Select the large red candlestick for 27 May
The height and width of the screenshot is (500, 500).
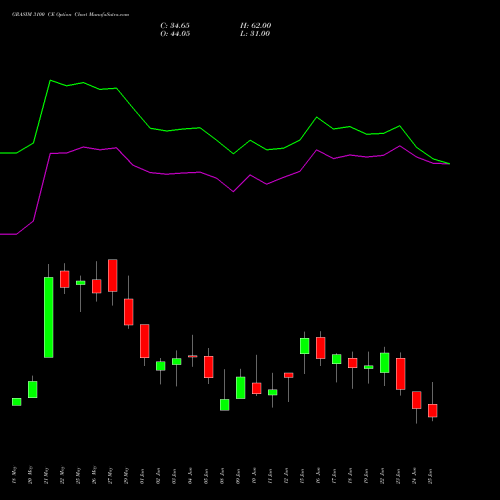[113, 275]
